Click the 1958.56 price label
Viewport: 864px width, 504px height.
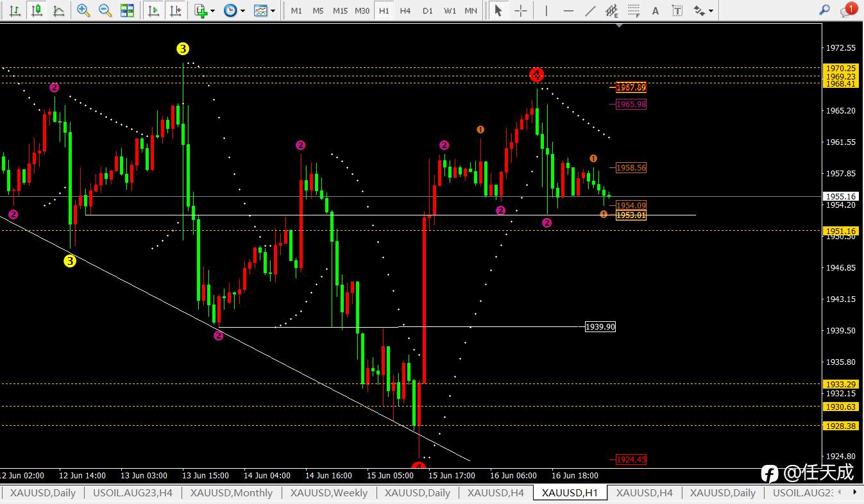(631, 167)
